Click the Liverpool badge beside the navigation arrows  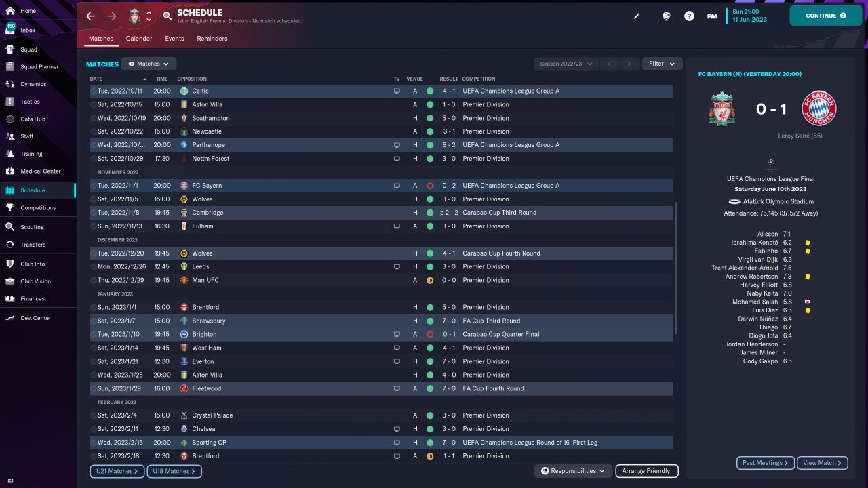click(x=134, y=16)
